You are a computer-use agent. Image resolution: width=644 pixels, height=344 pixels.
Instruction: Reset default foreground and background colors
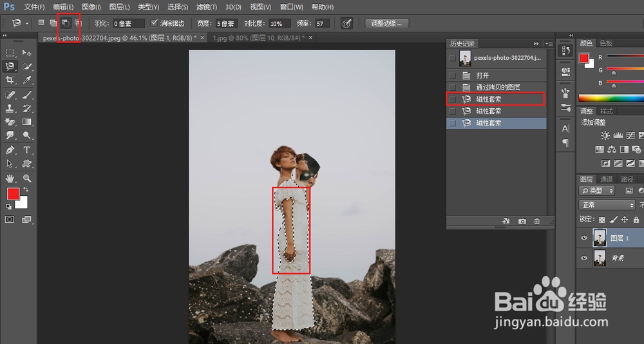[8, 207]
